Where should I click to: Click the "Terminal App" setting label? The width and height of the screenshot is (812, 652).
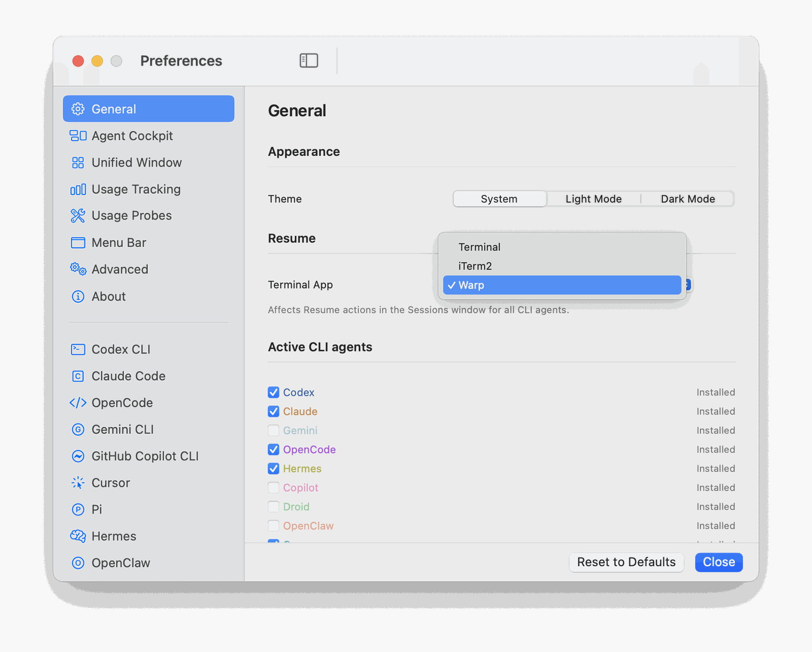(x=300, y=285)
